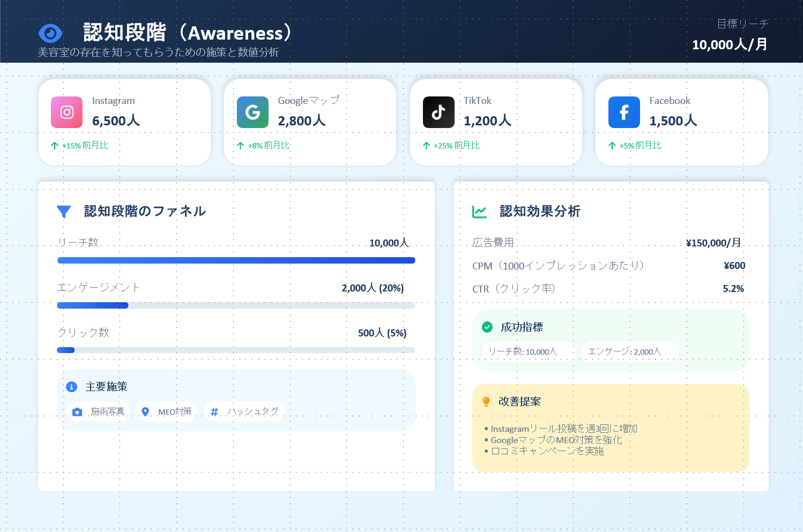The width and height of the screenshot is (803, 532).
Task: Click the map pin icon in the MEO対策 chip
Action: (145, 412)
